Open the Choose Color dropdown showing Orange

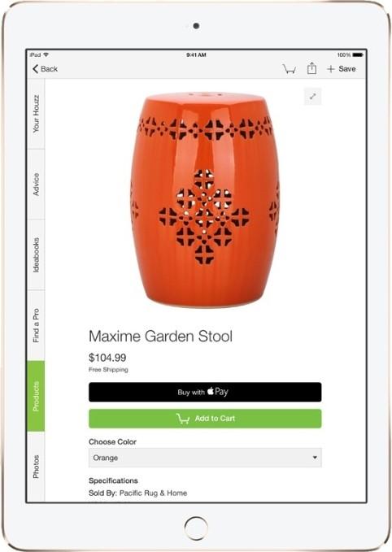coord(205,458)
